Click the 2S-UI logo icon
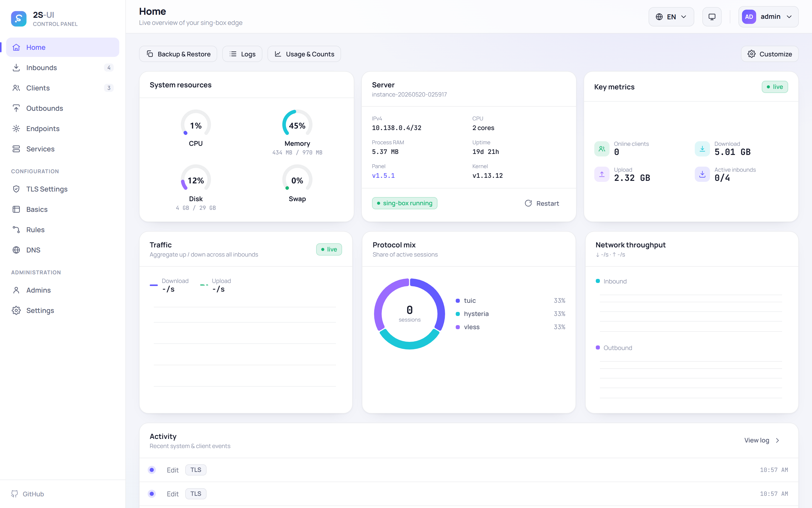 [x=19, y=19]
